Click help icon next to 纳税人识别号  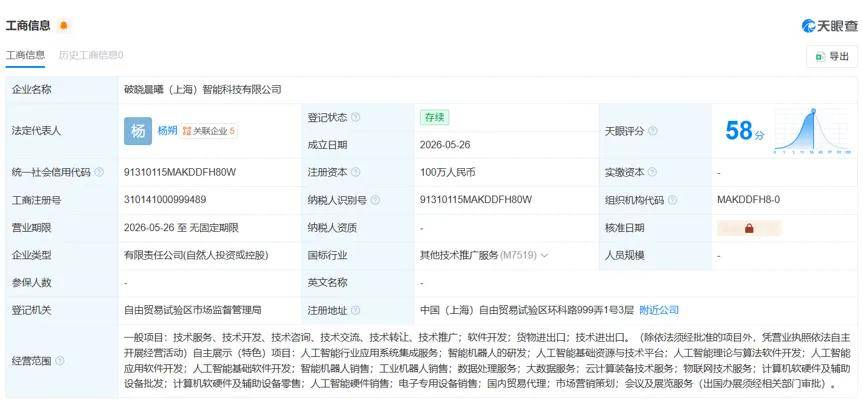375,200
